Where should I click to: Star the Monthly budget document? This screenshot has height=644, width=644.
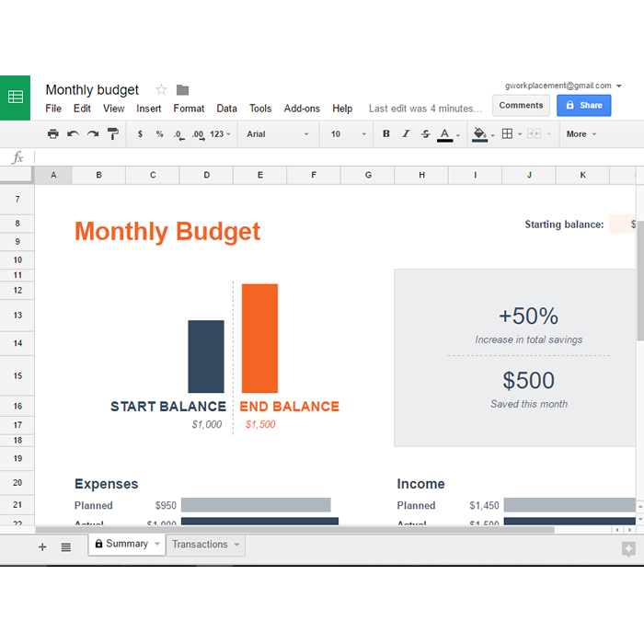(x=161, y=89)
